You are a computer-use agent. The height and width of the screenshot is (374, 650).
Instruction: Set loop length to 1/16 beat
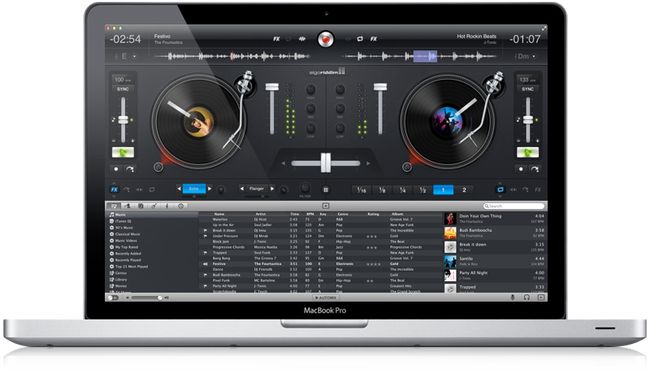(361, 190)
